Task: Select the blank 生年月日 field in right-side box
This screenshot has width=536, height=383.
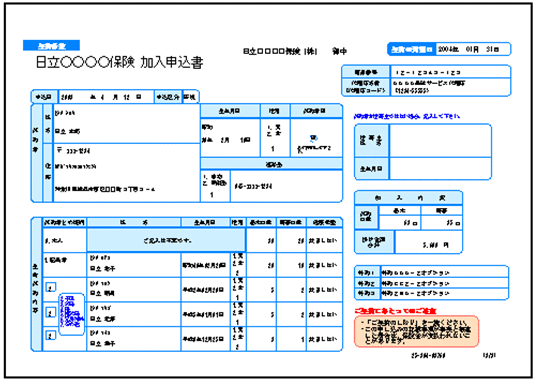Action: coord(440,168)
